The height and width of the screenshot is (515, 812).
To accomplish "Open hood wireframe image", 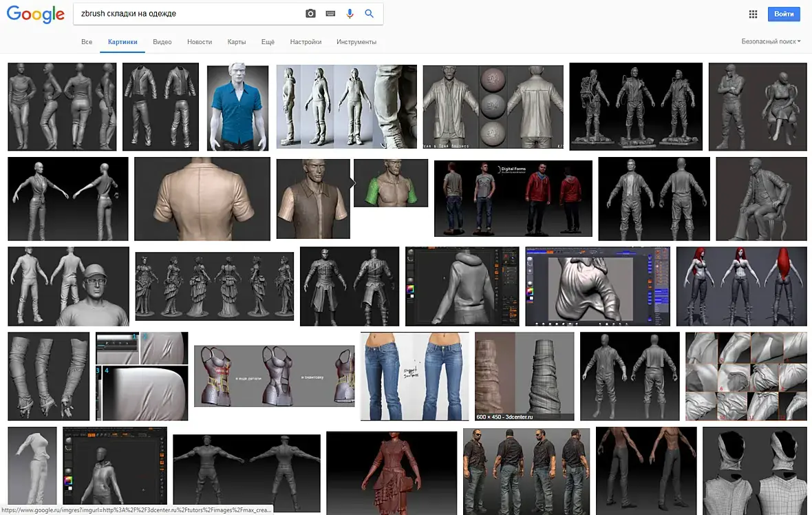I will click(755, 470).
